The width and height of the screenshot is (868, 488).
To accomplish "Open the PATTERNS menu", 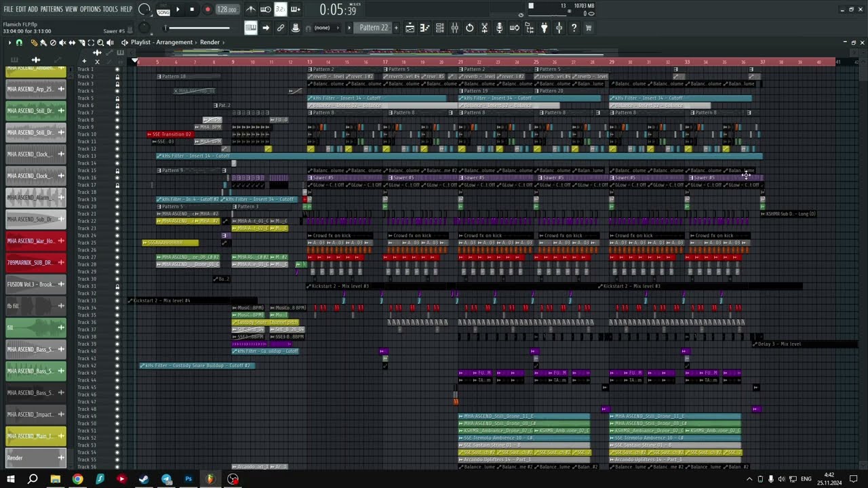I will pyautogui.click(x=52, y=9).
